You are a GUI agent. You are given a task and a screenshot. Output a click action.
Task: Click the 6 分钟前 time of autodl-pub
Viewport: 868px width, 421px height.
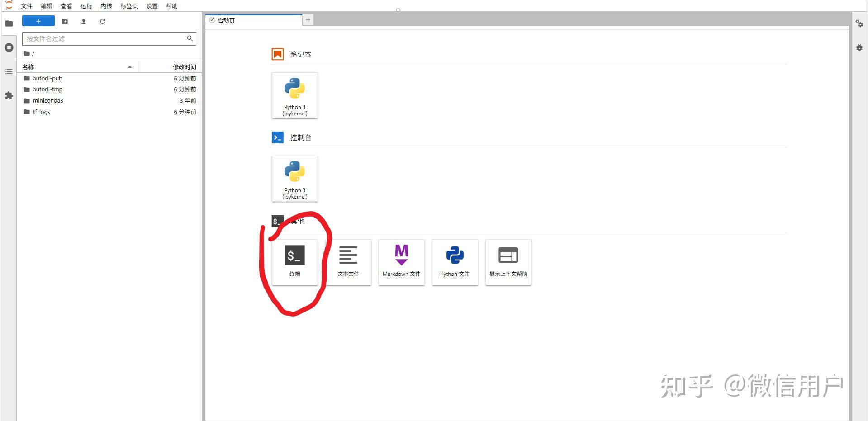[185, 78]
